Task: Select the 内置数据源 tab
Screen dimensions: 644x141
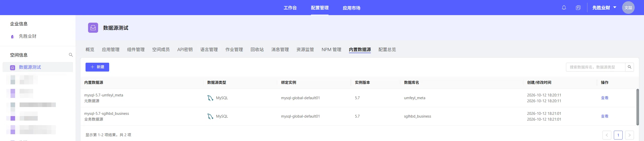Action: [x=360, y=50]
